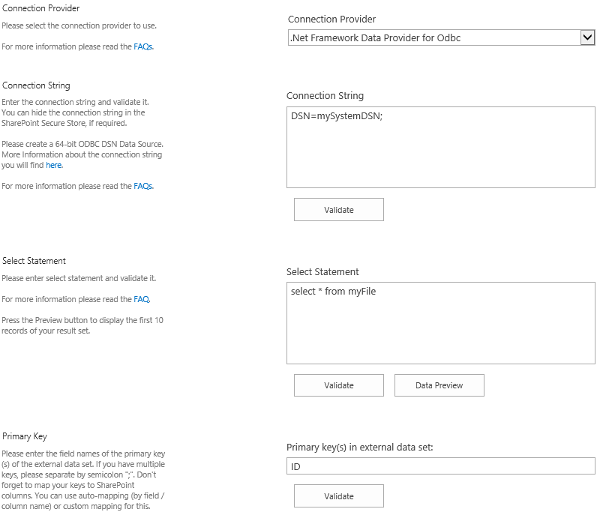Click the 'DSN=mySystemDSN;' text
Screen dimensions: 600x512
pyautogui.click(x=330, y=116)
